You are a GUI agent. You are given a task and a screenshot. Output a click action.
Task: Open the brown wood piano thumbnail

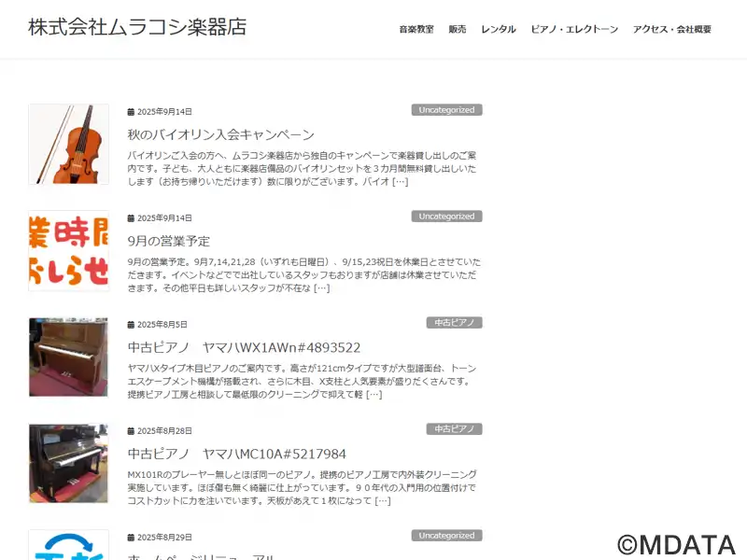(68, 357)
